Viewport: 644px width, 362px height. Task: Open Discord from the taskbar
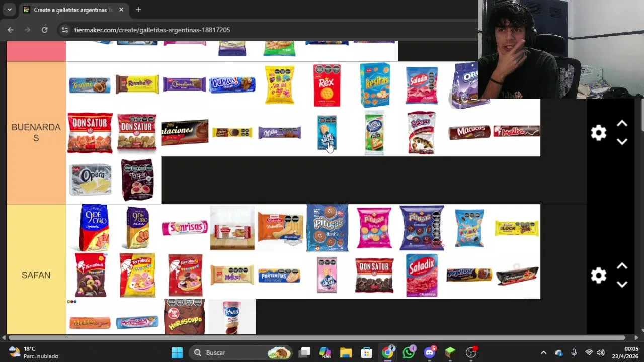tap(429, 352)
